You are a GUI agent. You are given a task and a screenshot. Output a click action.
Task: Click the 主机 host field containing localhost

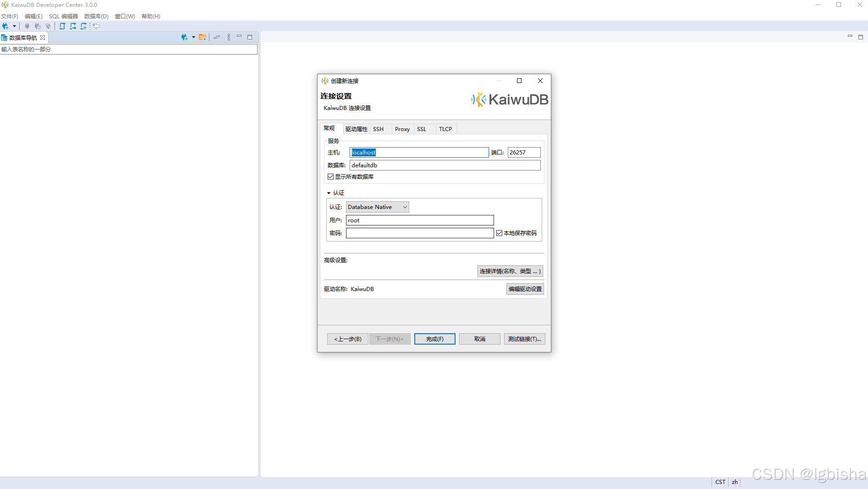tap(419, 152)
